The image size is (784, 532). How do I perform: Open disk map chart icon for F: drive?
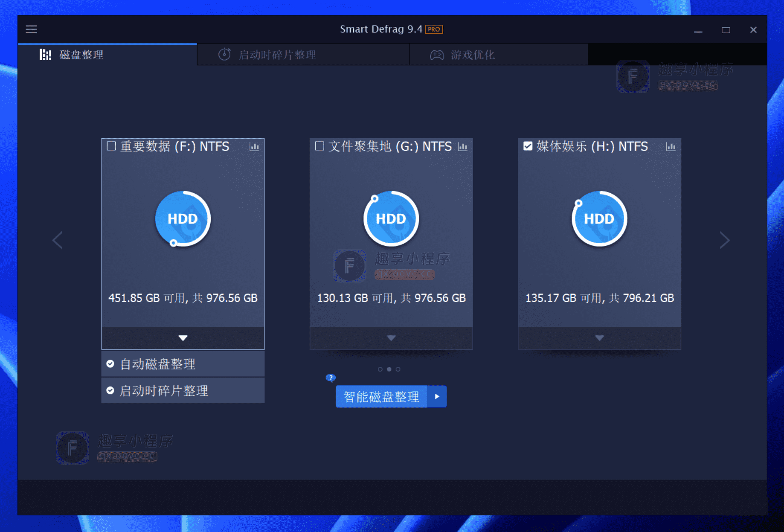pyautogui.click(x=254, y=147)
